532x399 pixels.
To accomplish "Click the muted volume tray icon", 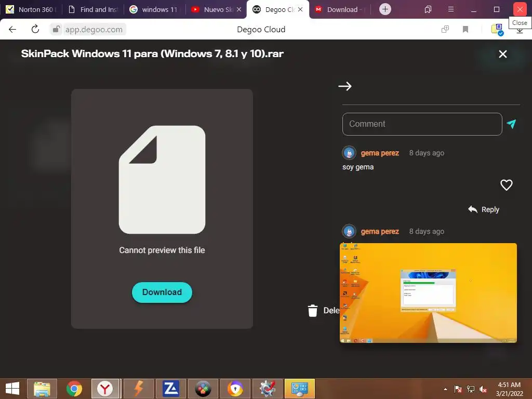I will pyautogui.click(x=483, y=389).
